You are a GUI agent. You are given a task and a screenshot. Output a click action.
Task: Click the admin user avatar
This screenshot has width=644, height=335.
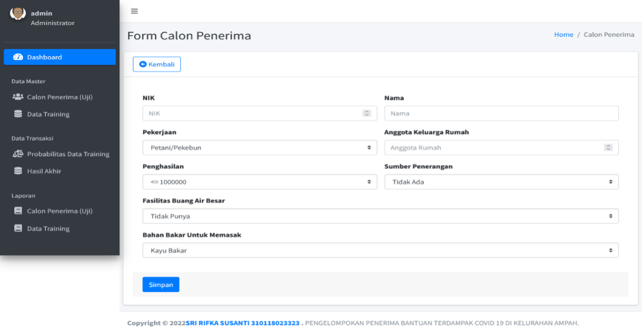[18, 13]
